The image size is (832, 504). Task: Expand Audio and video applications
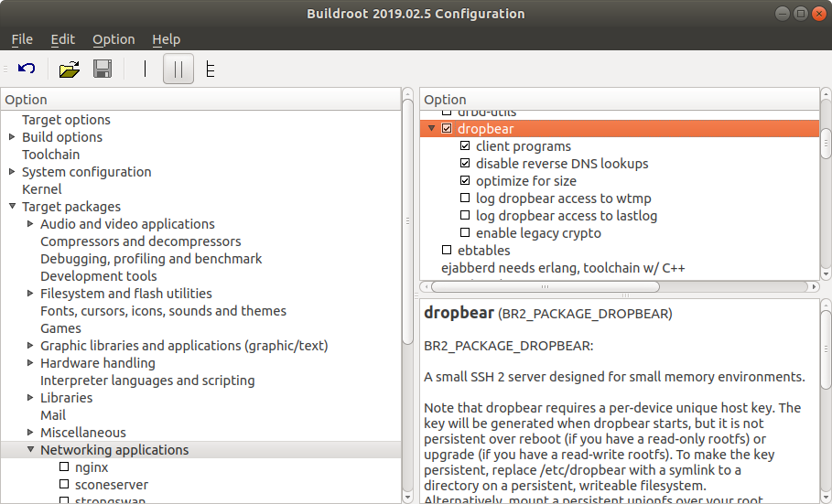30,224
